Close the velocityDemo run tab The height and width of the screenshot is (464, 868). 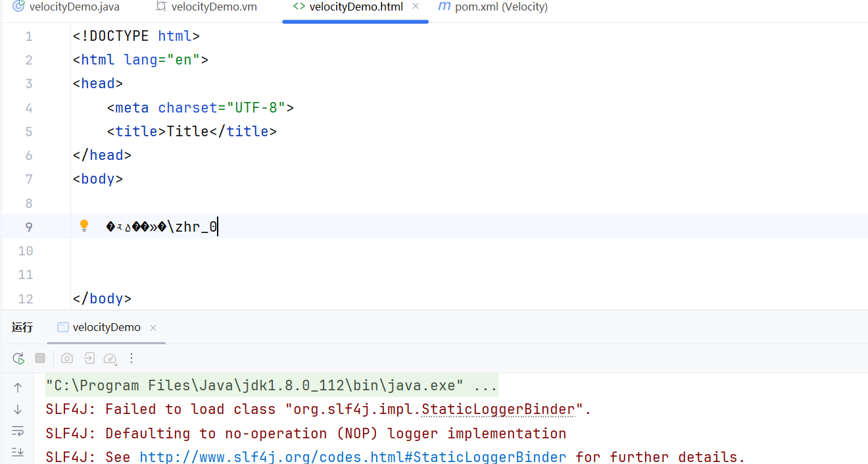pyautogui.click(x=153, y=328)
